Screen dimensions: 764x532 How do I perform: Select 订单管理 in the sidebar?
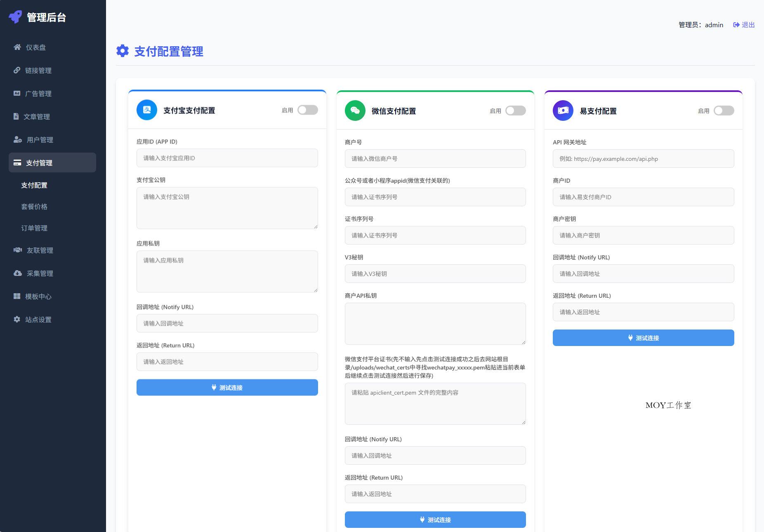tap(35, 228)
